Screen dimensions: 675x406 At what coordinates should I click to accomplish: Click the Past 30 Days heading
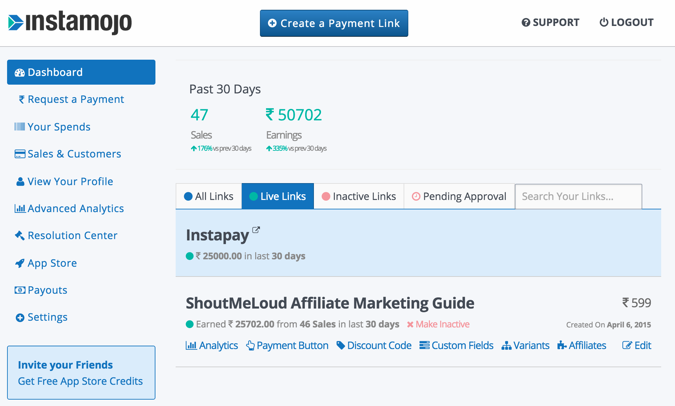pyautogui.click(x=225, y=89)
